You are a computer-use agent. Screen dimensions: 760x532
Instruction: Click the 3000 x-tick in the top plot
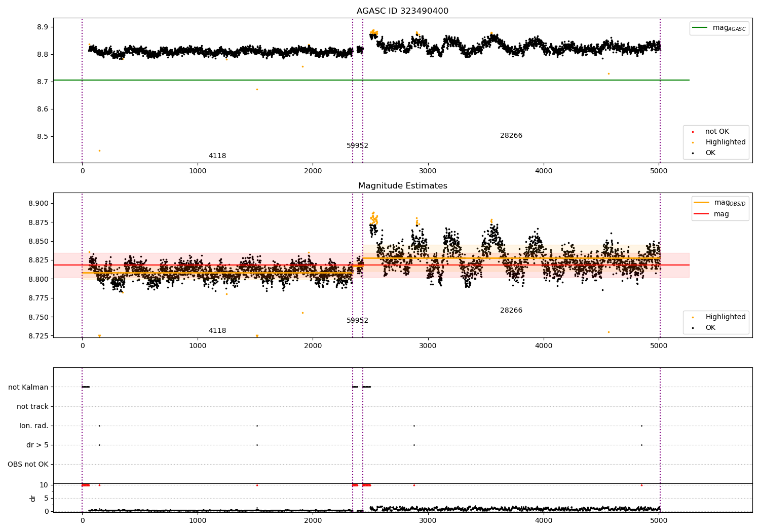pyautogui.click(x=428, y=171)
